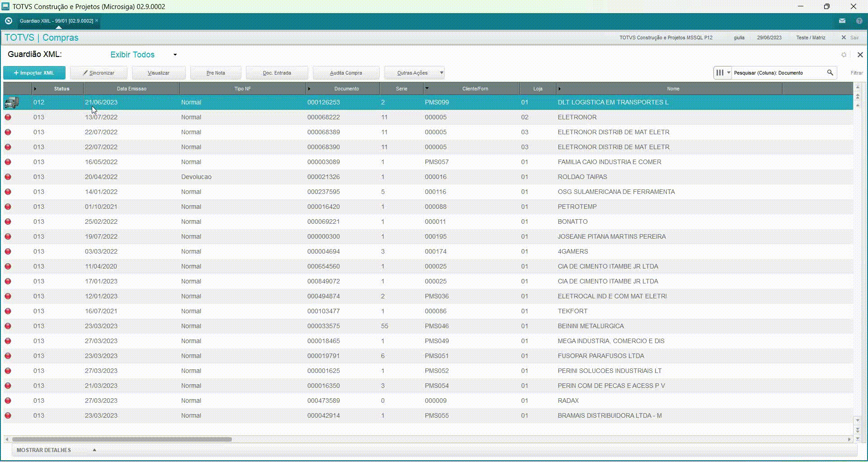Close the Guardiao XML tab
Image resolution: width=868 pixels, height=462 pixels.
pyautogui.click(x=97, y=20)
